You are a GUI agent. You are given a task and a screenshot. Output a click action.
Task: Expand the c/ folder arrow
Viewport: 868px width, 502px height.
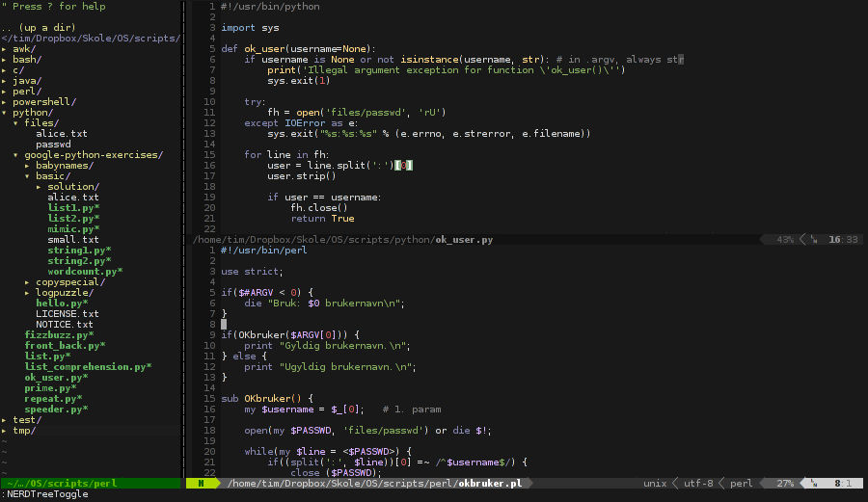[4, 70]
